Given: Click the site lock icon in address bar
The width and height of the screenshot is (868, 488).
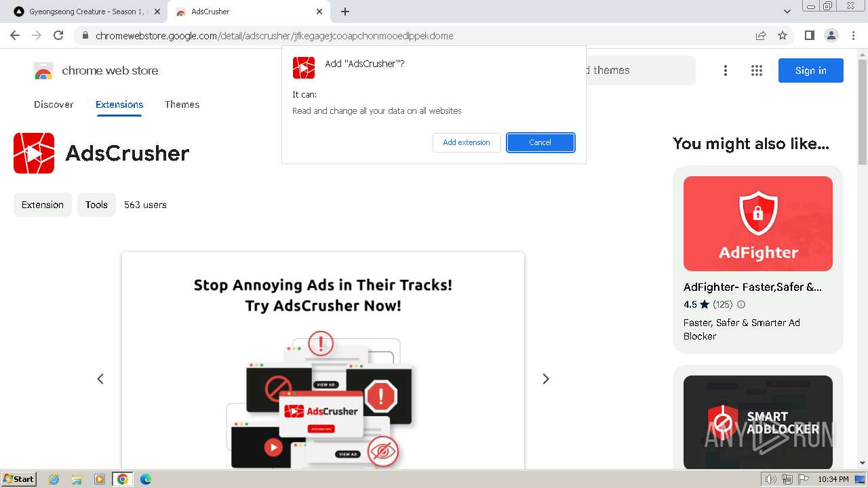Looking at the screenshot, I should [85, 36].
